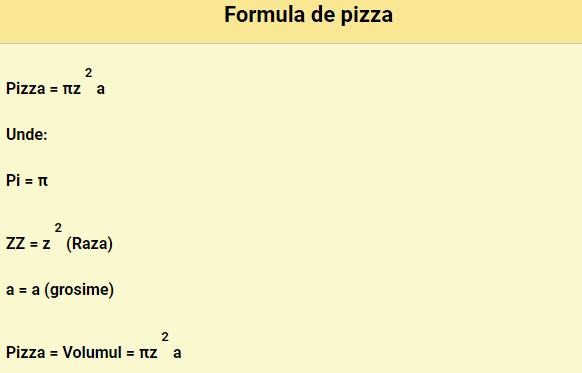This screenshot has height=373, width=582.
Task: Click the word 'pizza' in the title
Action: 367,16
